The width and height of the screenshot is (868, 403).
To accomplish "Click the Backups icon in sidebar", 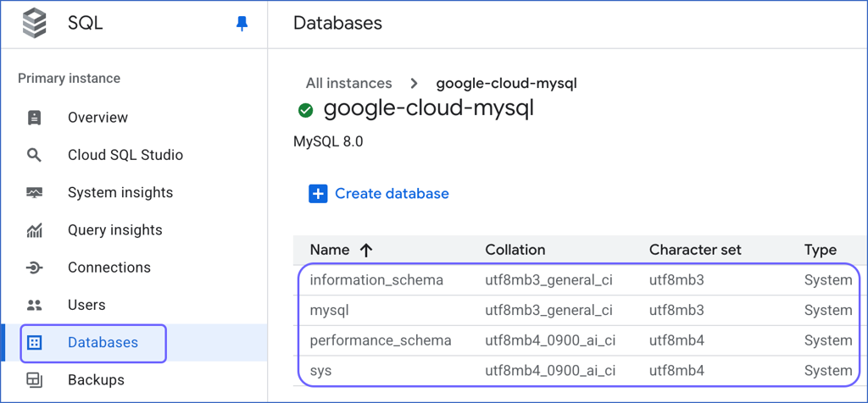I will click(x=34, y=380).
